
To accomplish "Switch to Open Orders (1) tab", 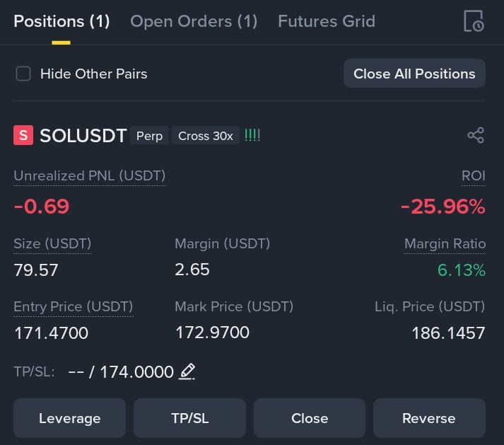I will [194, 21].
